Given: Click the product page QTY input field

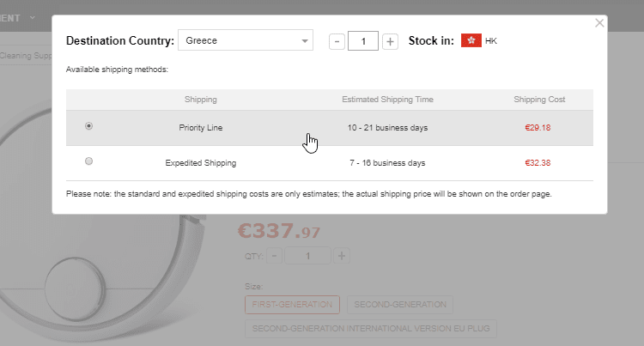Looking at the screenshot, I should [x=307, y=256].
